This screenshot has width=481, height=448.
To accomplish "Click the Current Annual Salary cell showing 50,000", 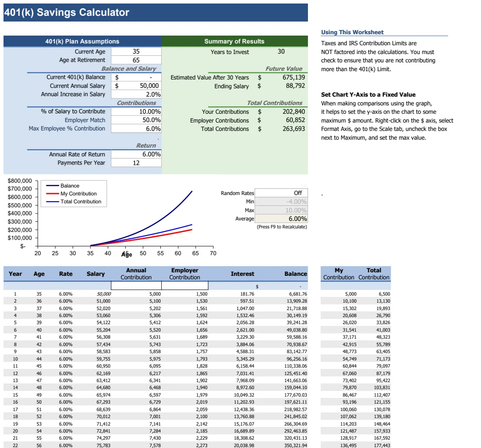I will (136, 86).
